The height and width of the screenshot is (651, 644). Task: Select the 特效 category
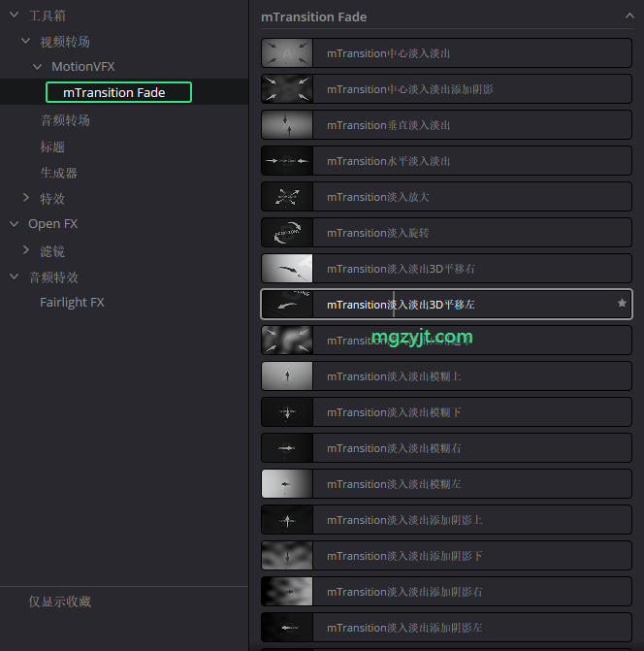tap(52, 199)
